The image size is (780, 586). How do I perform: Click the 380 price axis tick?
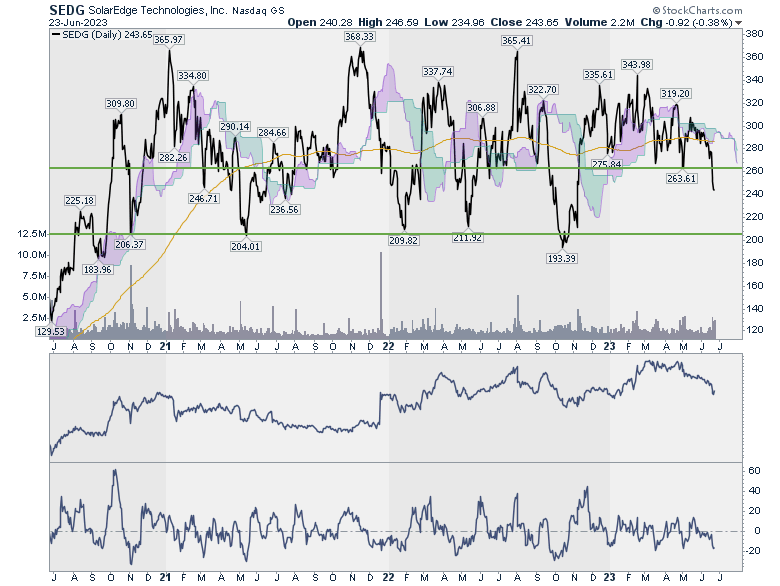pos(754,34)
